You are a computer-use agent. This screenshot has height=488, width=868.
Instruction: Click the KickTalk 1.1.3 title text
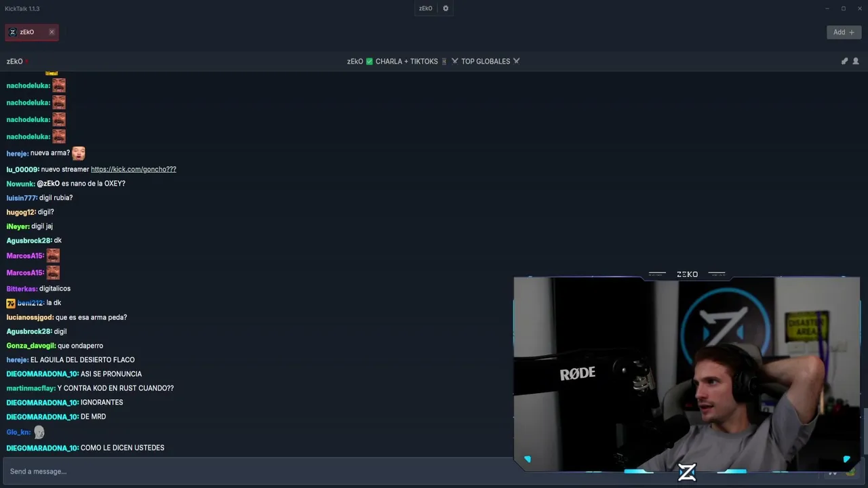[x=22, y=9]
